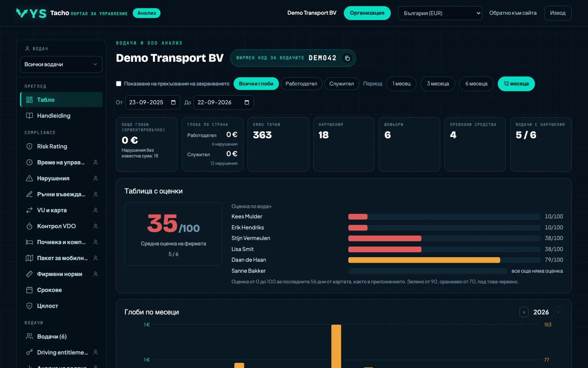The height and width of the screenshot is (368, 588).
Task: Click the От date input 23-09-2025
Action: tap(153, 102)
